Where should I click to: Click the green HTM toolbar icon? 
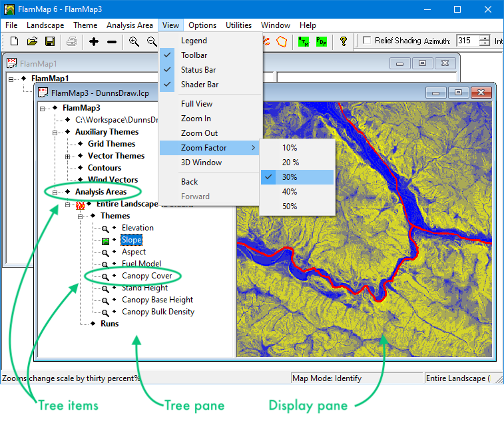pyautogui.click(x=304, y=41)
